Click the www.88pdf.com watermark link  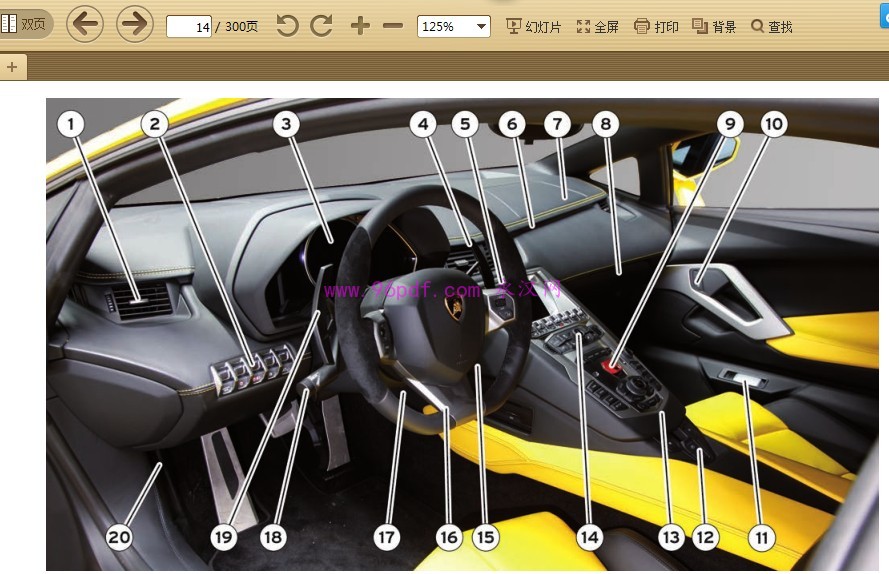point(403,291)
